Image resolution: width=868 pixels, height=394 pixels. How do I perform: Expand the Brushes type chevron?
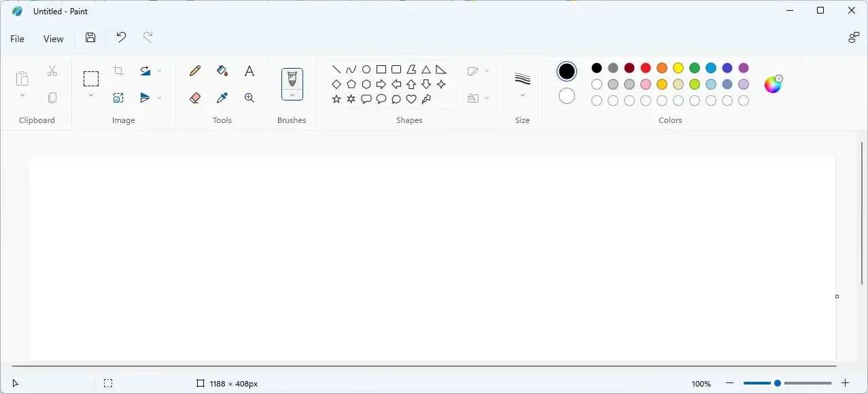click(292, 94)
